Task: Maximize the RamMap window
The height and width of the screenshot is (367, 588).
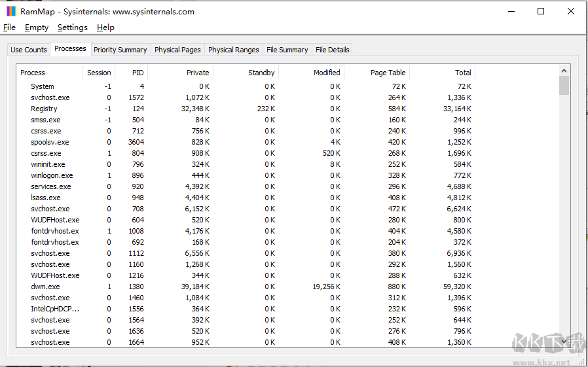Action: tap(541, 11)
